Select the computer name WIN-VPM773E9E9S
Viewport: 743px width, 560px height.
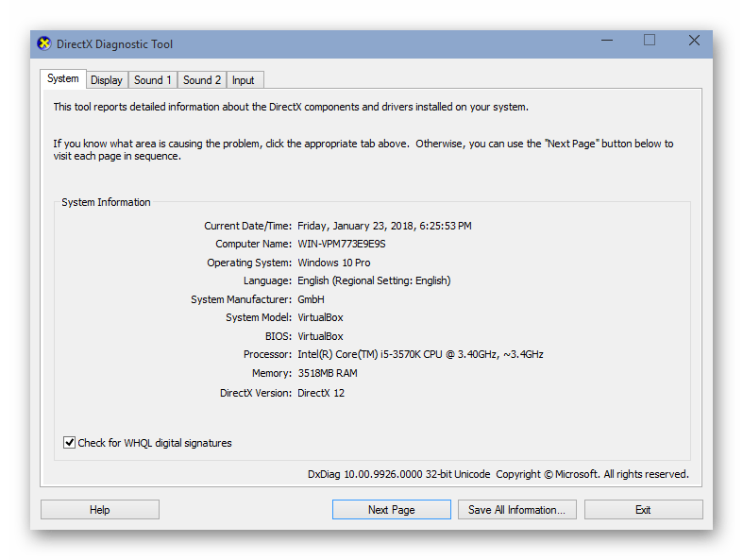pyautogui.click(x=342, y=244)
